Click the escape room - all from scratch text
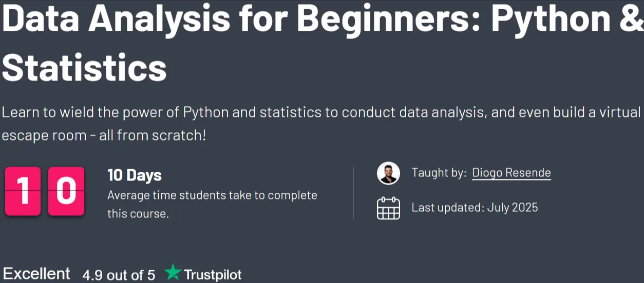This screenshot has height=283, width=644. click(x=104, y=136)
